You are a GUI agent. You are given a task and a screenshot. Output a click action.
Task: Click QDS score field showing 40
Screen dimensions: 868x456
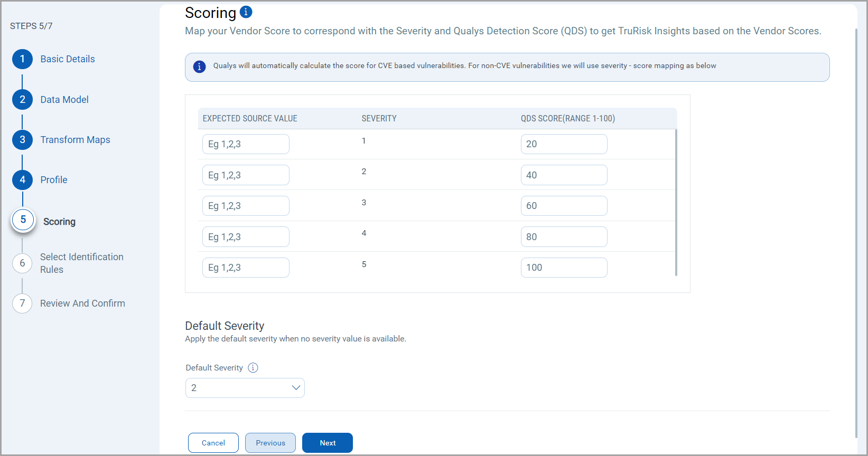[564, 175]
